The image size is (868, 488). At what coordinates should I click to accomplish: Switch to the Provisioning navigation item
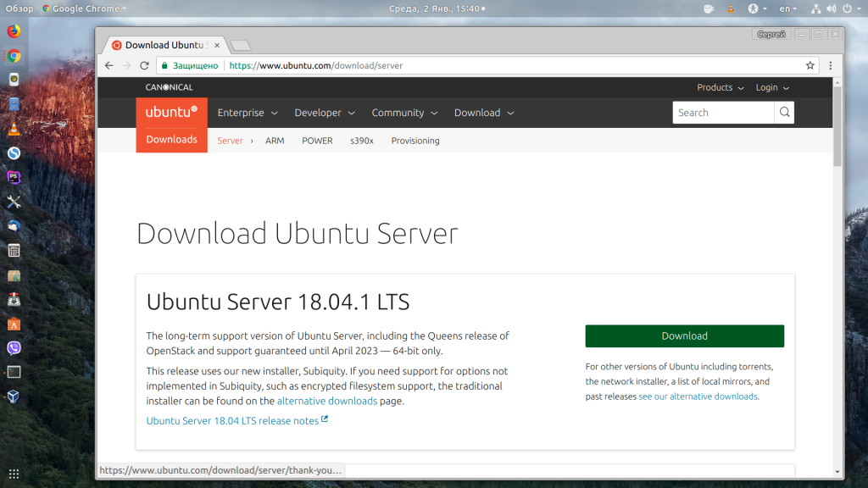[415, 141]
